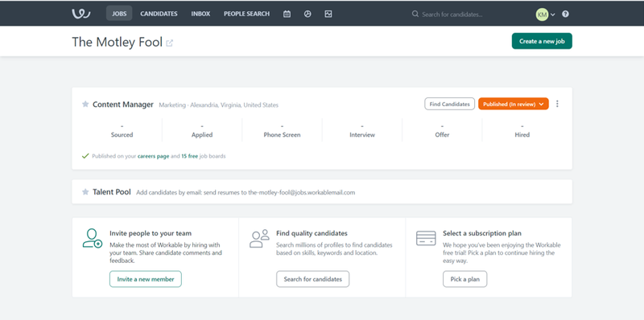Select the Offer pipeline stage

pos(442,130)
